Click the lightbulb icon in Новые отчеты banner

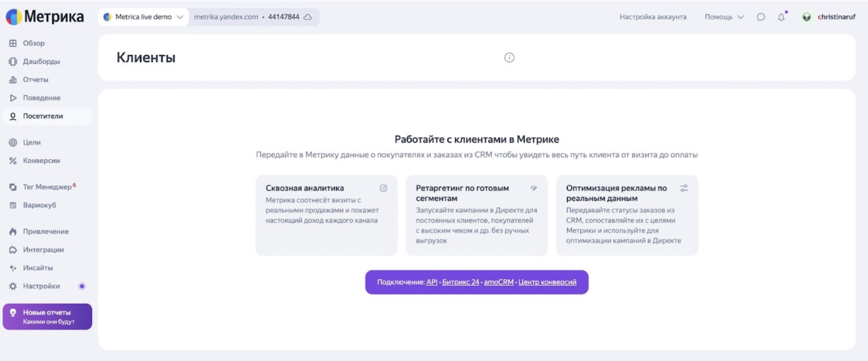(x=13, y=312)
